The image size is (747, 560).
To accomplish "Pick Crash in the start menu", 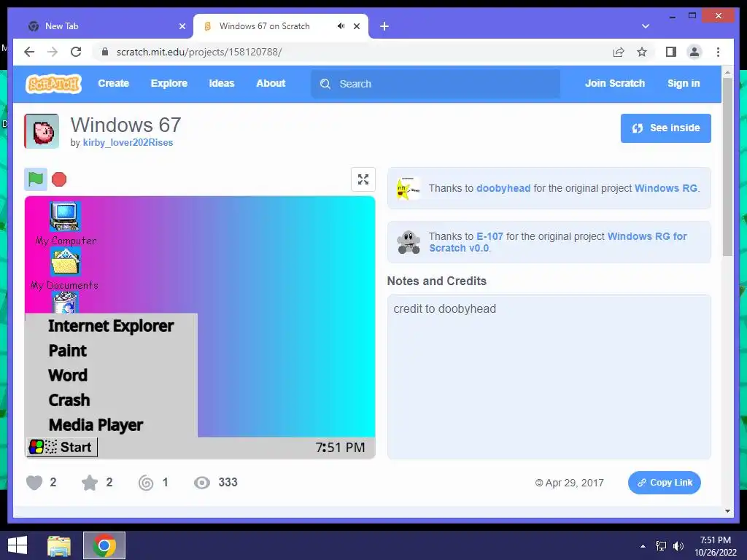I will pyautogui.click(x=69, y=400).
